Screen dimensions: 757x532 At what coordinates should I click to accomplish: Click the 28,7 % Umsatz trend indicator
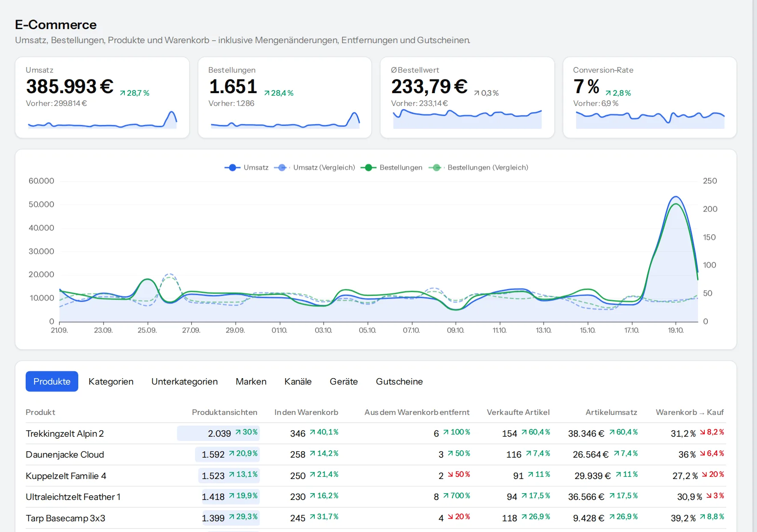tap(135, 93)
